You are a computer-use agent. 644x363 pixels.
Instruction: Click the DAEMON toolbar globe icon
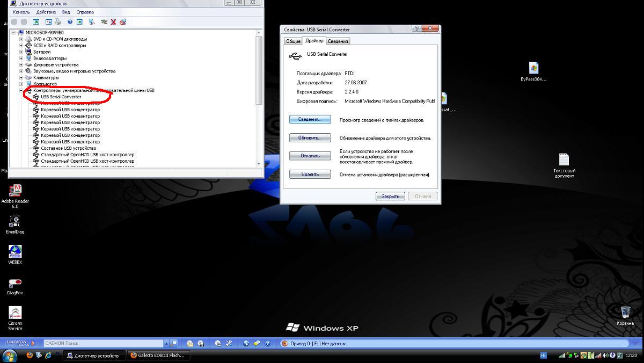[x=246, y=343]
